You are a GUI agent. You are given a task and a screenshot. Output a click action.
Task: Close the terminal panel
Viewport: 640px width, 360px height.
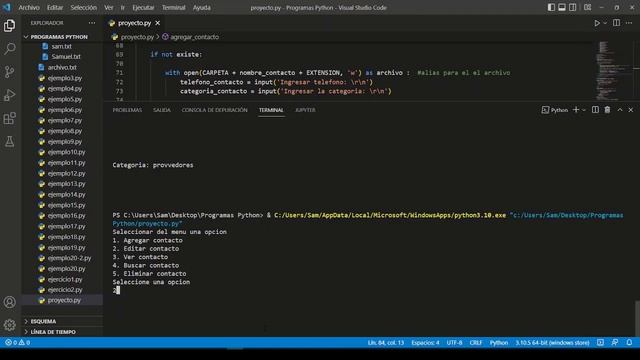pyautogui.click(x=631, y=110)
